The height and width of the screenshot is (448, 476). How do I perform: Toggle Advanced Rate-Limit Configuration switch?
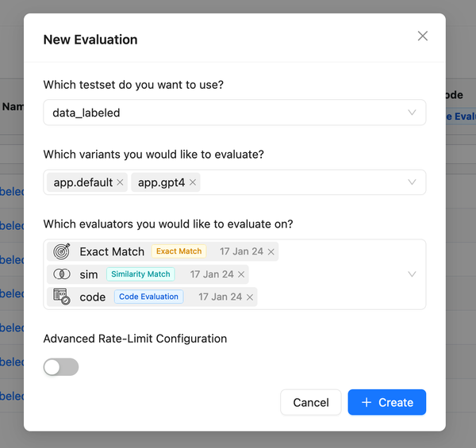[61, 367]
